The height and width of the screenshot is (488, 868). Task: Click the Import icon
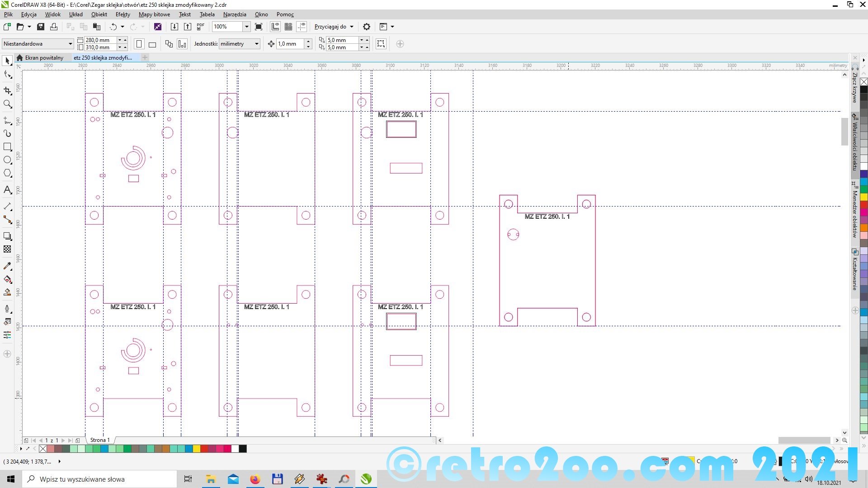(174, 27)
